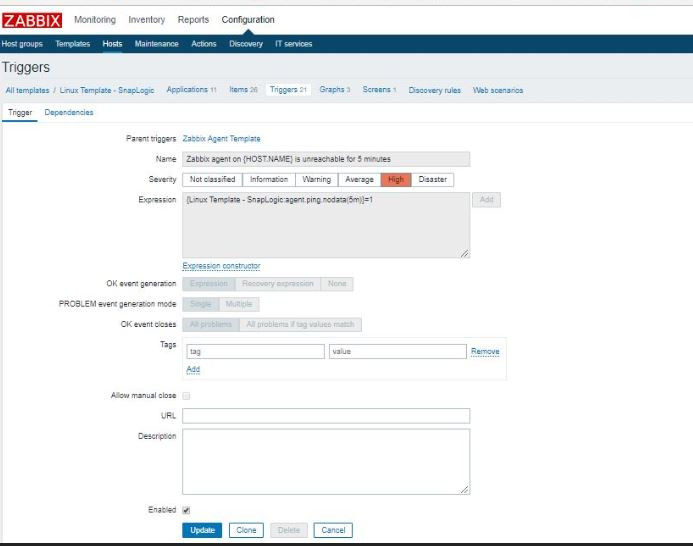Click the Clone button
The width and height of the screenshot is (693, 546).
(246, 530)
